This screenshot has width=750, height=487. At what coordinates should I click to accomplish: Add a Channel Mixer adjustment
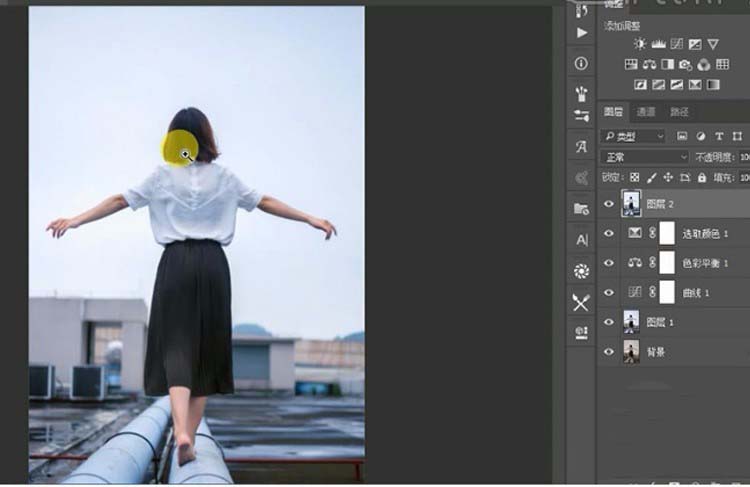[x=704, y=64]
